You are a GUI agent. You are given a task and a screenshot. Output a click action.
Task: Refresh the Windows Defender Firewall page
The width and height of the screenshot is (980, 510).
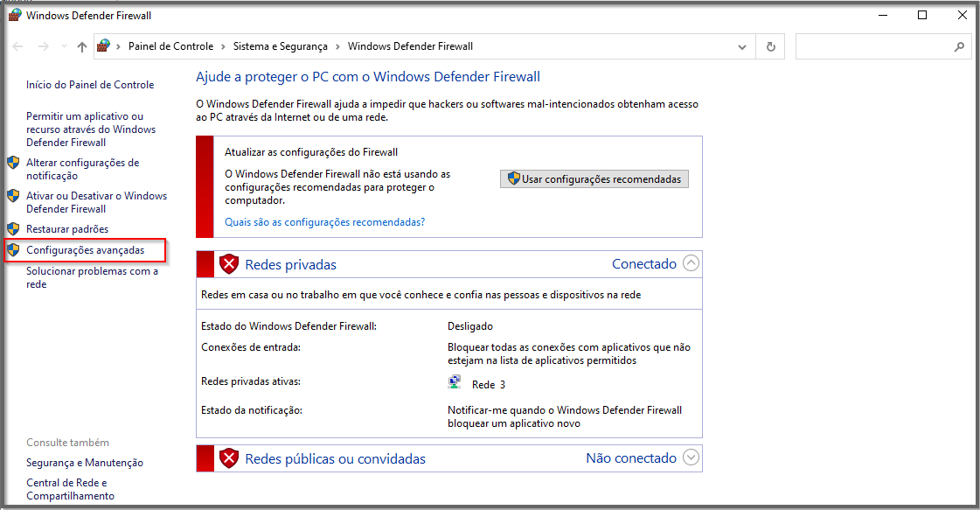(x=771, y=47)
